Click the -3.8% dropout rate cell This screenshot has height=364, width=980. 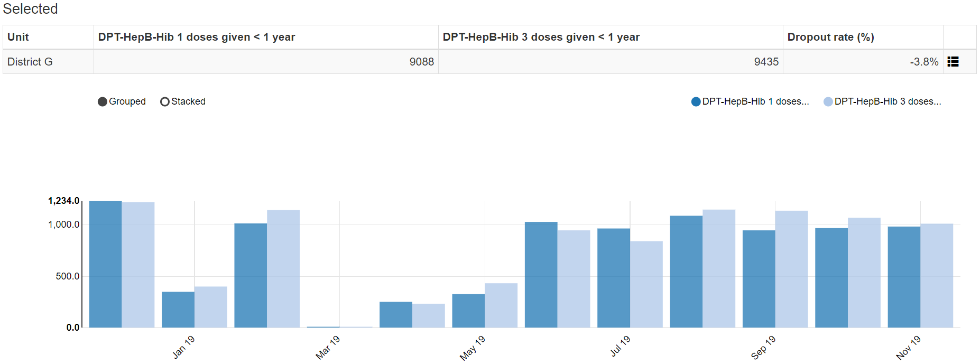pos(863,62)
